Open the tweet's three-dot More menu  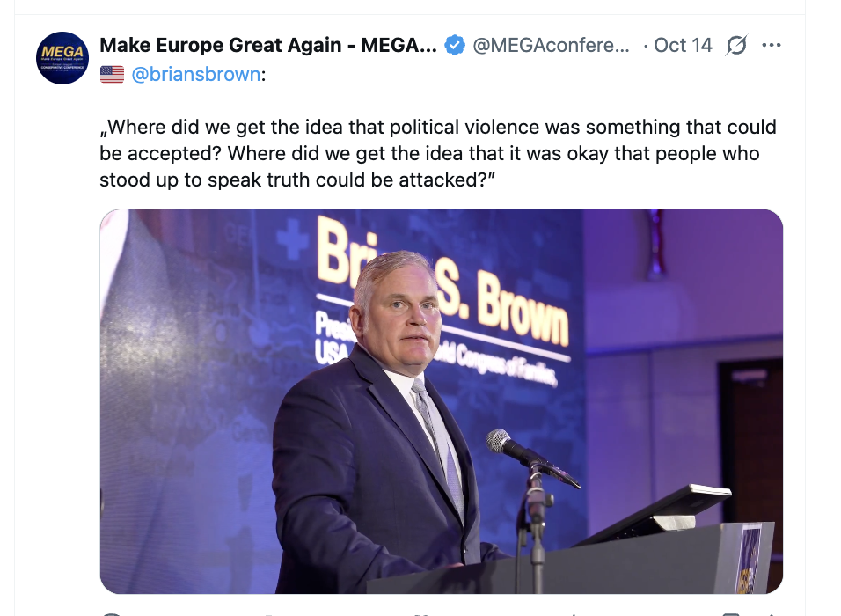[x=772, y=46]
